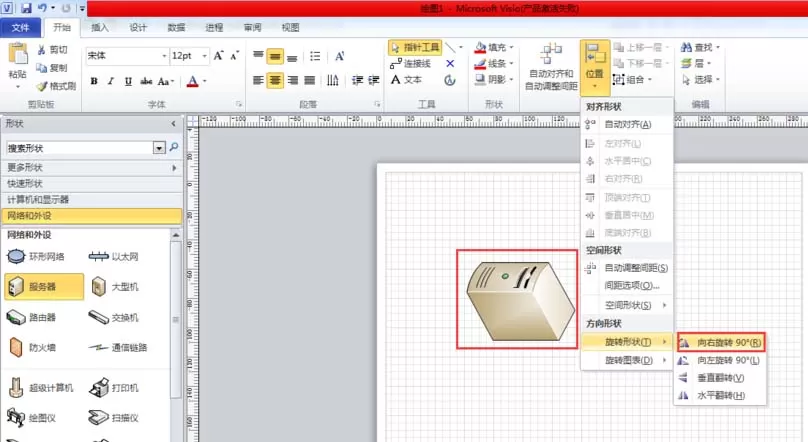Viewport: 808px width, 442px height.
Task: Choose Auto Align 自动对齐(A) menu item
Action: [x=627, y=124]
